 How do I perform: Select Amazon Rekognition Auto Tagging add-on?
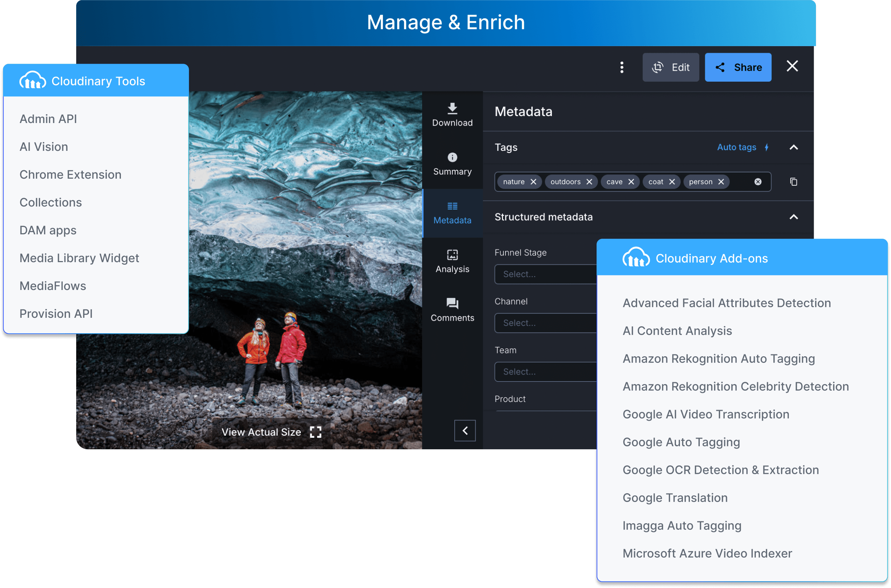tap(719, 358)
